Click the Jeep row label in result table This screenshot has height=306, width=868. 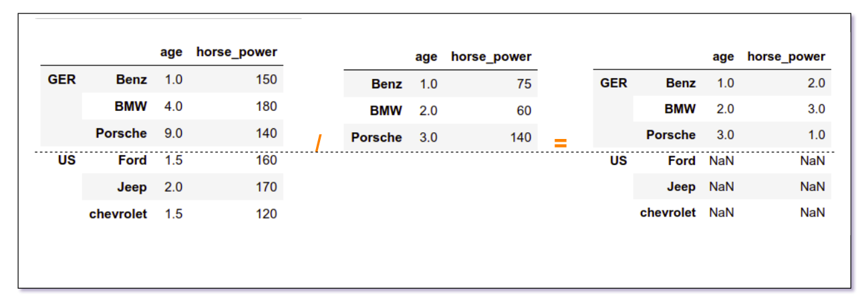[681, 187]
